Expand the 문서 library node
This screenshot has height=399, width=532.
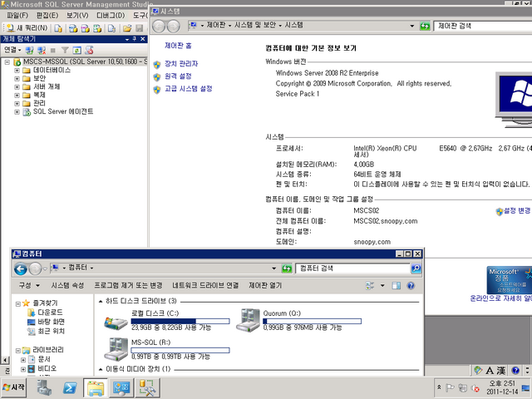[23, 360]
